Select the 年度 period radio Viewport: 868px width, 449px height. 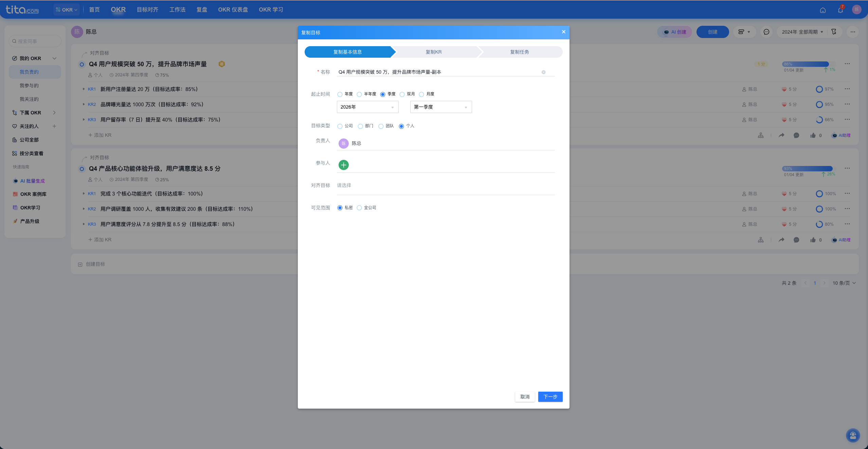click(x=340, y=94)
